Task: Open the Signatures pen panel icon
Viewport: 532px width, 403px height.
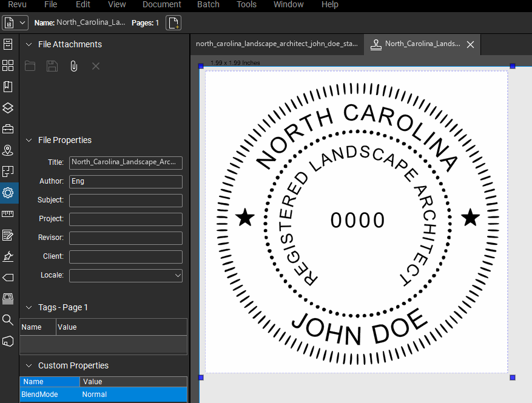Action: pos(8,256)
